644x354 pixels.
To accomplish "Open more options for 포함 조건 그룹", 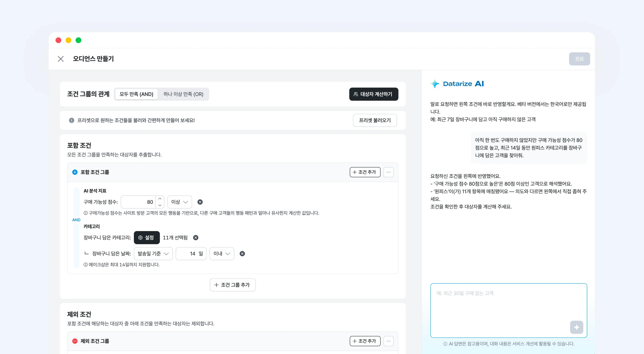I will pyautogui.click(x=388, y=172).
